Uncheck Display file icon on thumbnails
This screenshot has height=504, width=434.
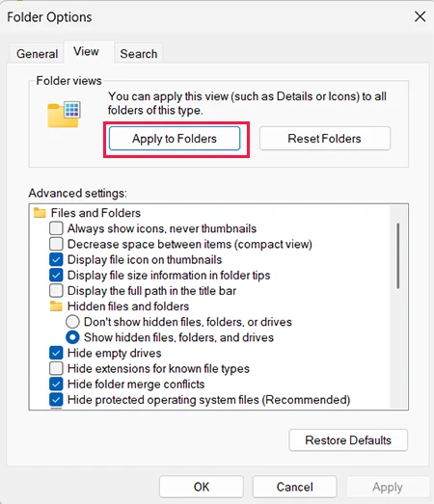[56, 259]
